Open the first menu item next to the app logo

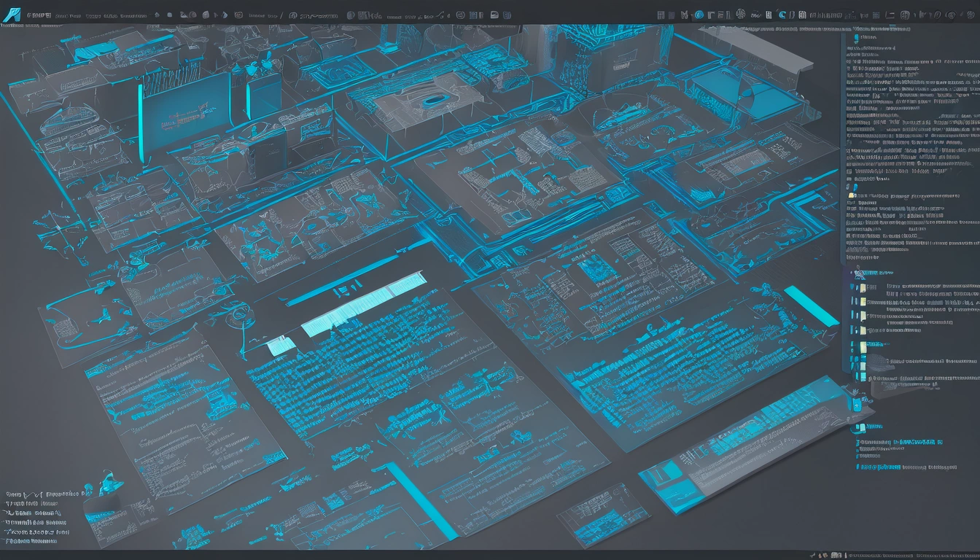point(39,15)
